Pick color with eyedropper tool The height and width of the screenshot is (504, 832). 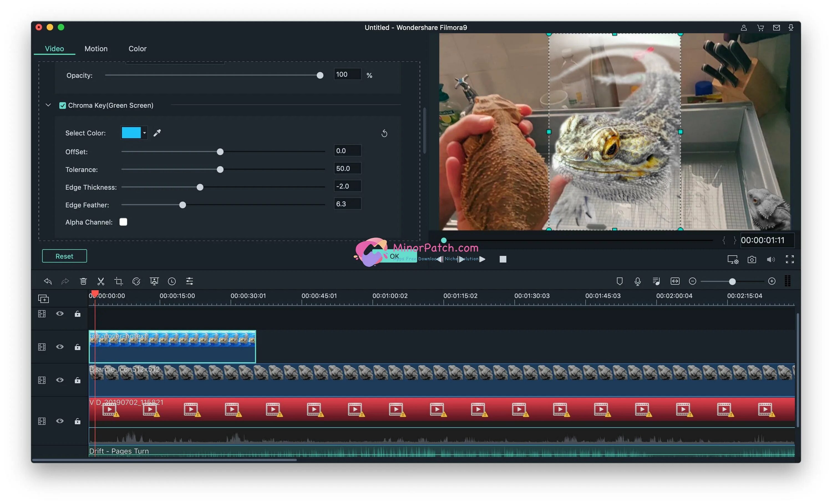pos(157,133)
